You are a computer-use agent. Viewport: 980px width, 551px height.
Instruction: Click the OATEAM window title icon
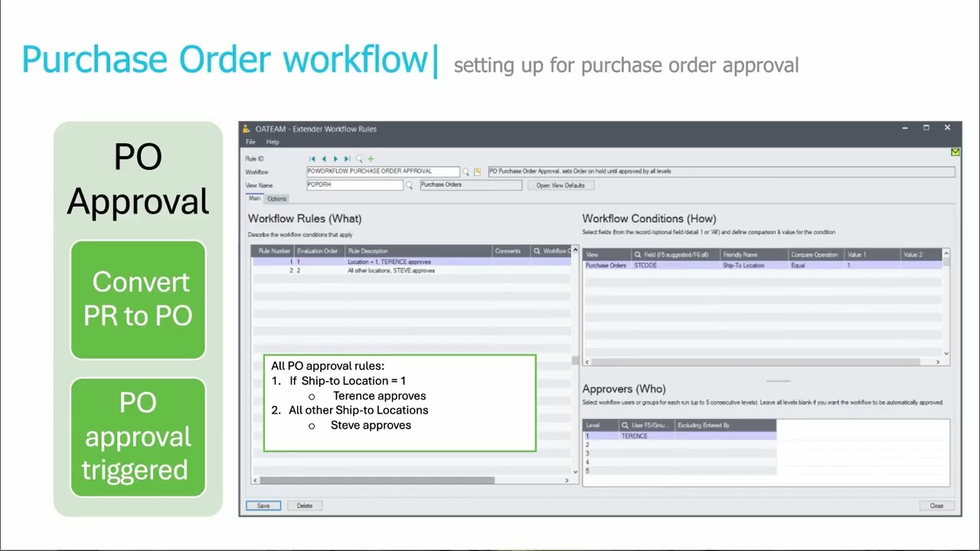247,129
